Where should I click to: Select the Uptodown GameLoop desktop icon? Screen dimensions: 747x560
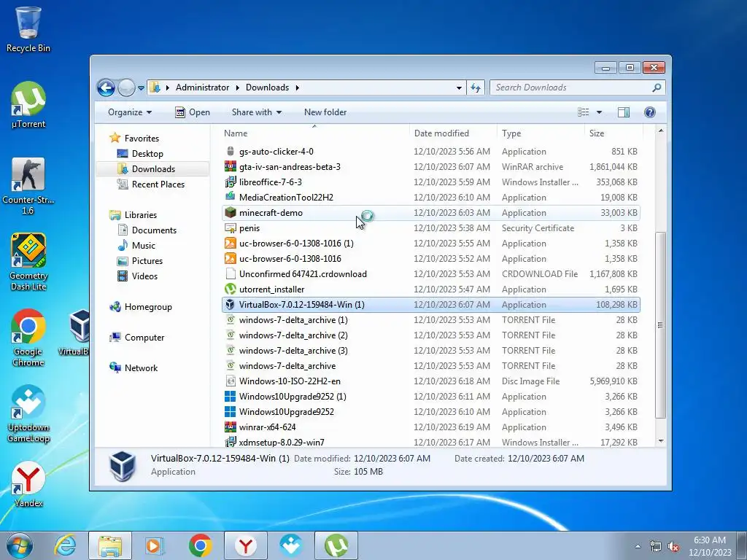[x=28, y=414]
